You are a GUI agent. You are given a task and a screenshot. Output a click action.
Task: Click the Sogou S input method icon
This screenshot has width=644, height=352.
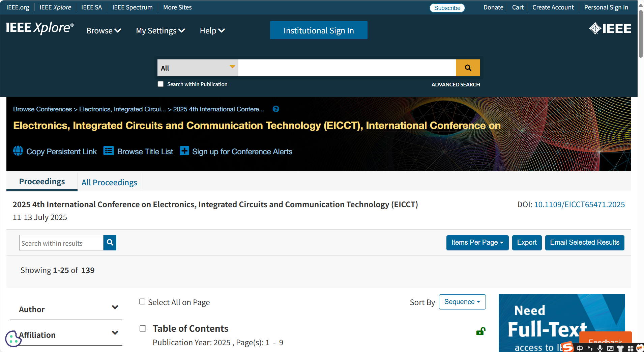point(567,347)
